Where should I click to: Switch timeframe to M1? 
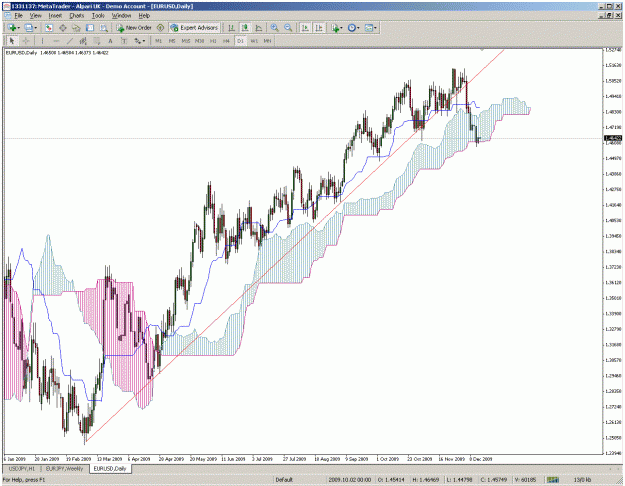point(158,41)
